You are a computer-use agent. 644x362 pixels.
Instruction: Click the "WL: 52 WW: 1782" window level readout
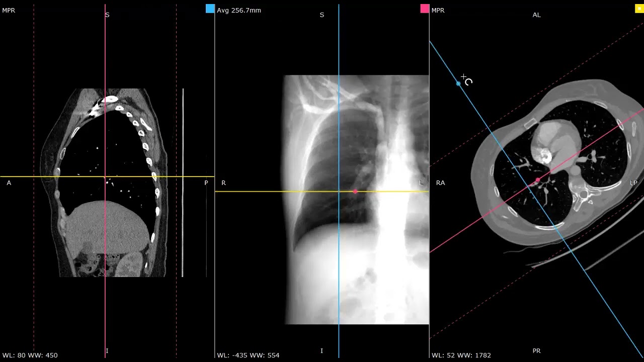(461, 355)
